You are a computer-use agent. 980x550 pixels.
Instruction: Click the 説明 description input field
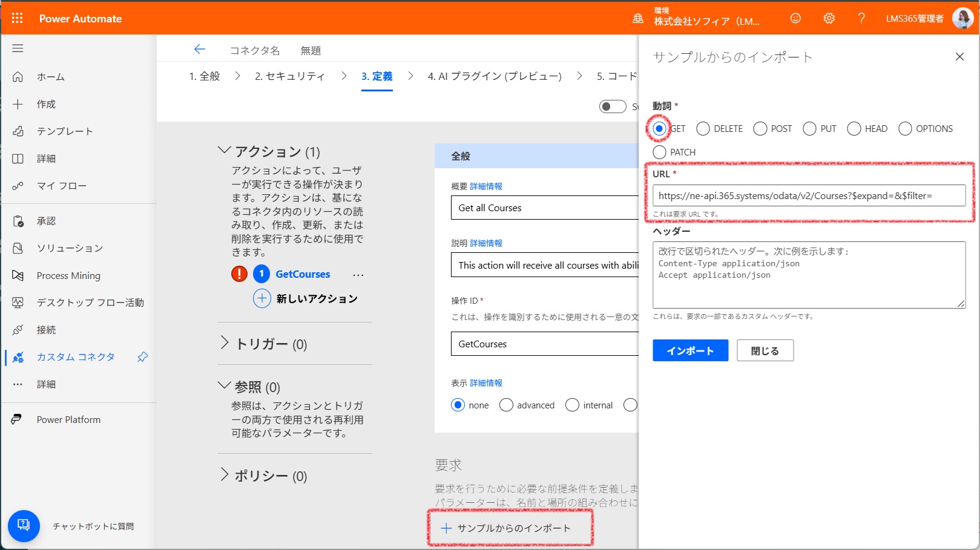545,265
